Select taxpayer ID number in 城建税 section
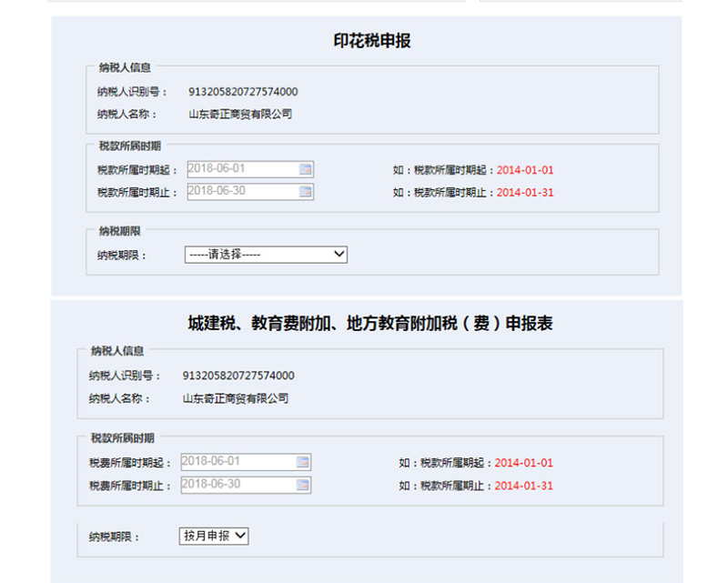The width and height of the screenshot is (728, 583). click(x=238, y=376)
